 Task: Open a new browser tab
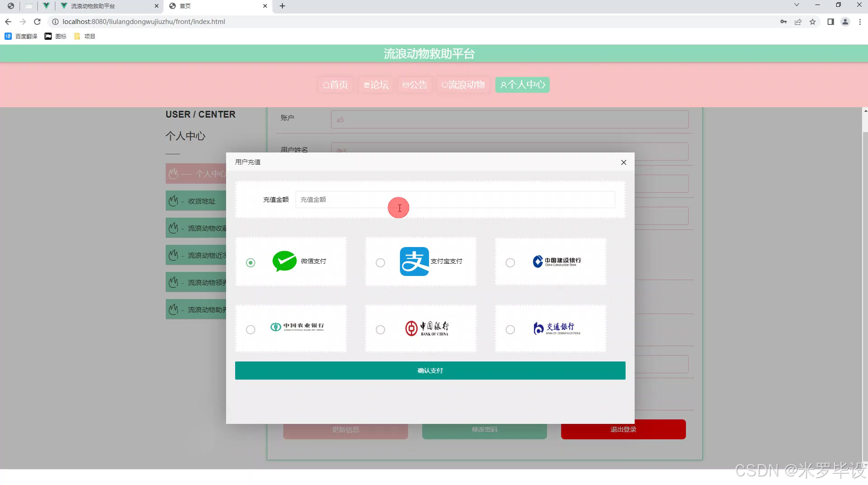click(283, 6)
